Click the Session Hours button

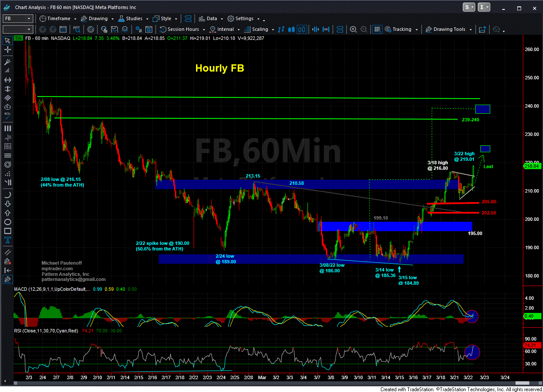click(x=180, y=29)
